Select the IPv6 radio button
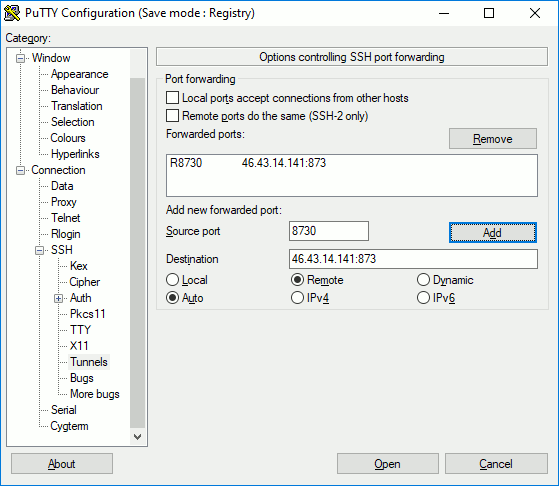 (x=423, y=298)
